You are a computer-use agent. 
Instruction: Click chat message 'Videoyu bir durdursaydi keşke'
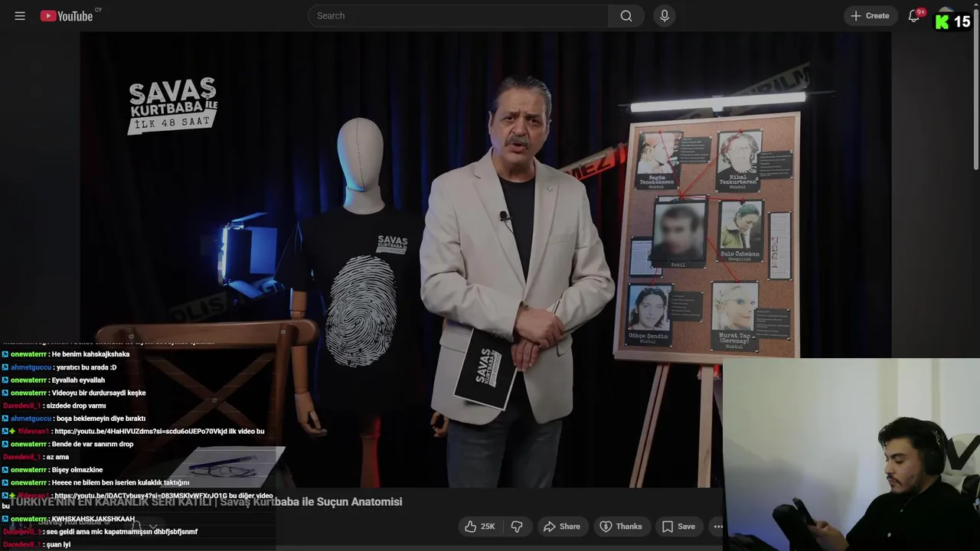pos(98,393)
